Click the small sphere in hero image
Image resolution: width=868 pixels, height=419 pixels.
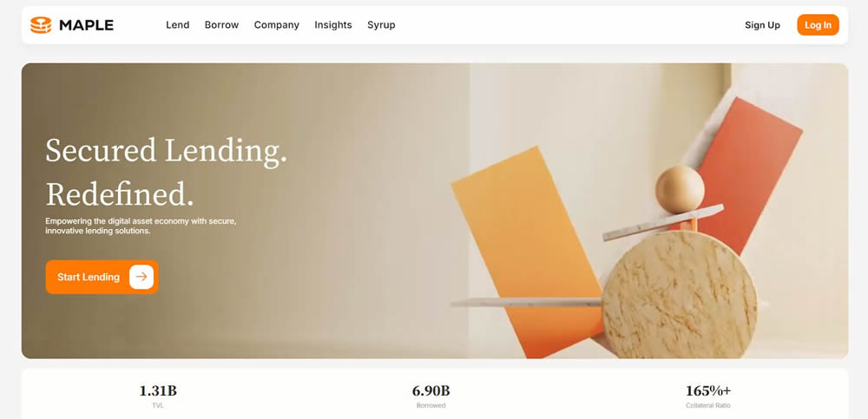point(680,189)
